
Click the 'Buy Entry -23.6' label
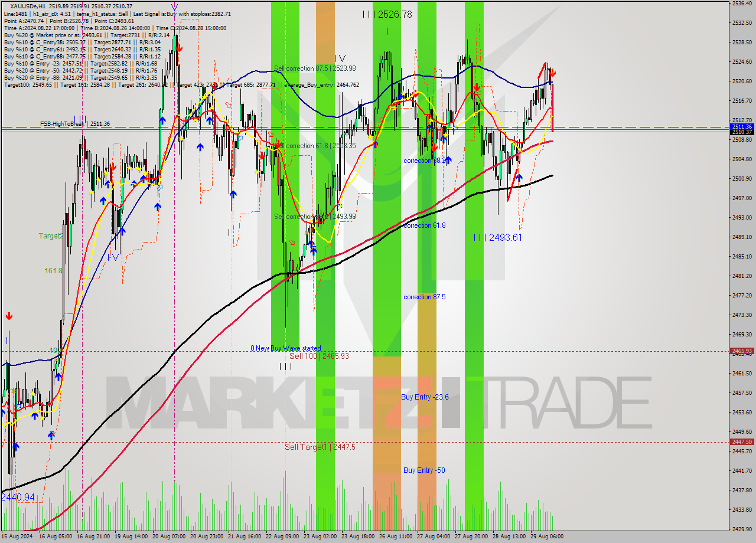click(x=425, y=397)
